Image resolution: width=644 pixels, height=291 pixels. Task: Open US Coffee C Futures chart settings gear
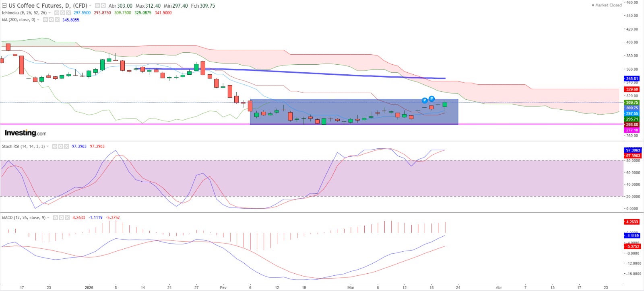tap(103, 6)
